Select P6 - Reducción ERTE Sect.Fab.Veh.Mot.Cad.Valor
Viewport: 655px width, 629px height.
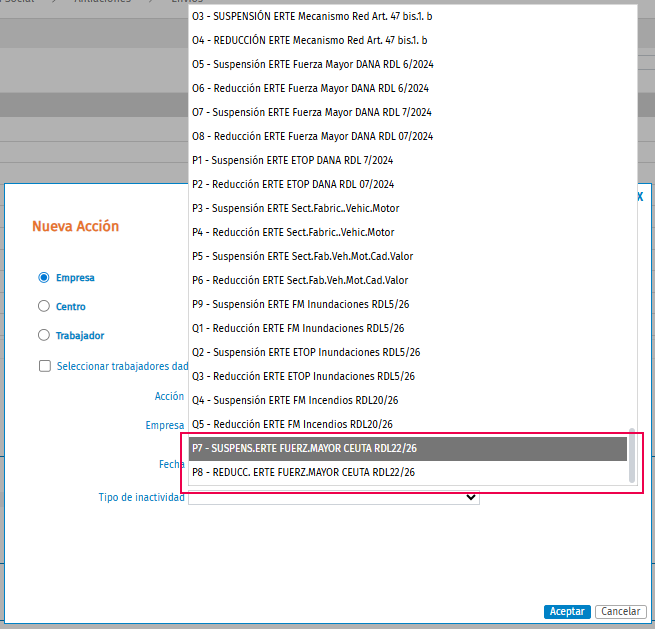click(x=408, y=281)
